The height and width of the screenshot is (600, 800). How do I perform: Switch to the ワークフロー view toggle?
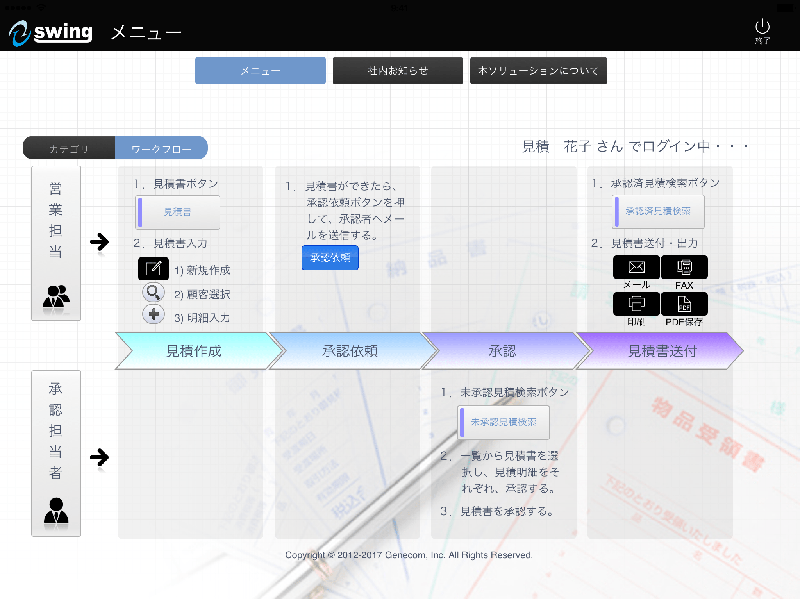(161, 149)
